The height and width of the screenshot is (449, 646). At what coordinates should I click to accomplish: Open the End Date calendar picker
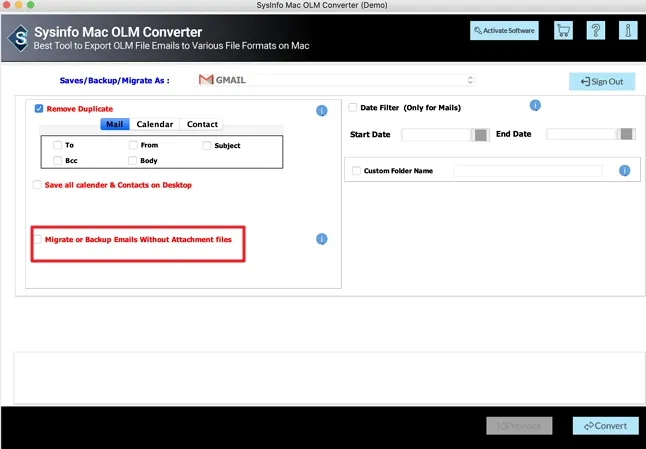click(x=626, y=134)
